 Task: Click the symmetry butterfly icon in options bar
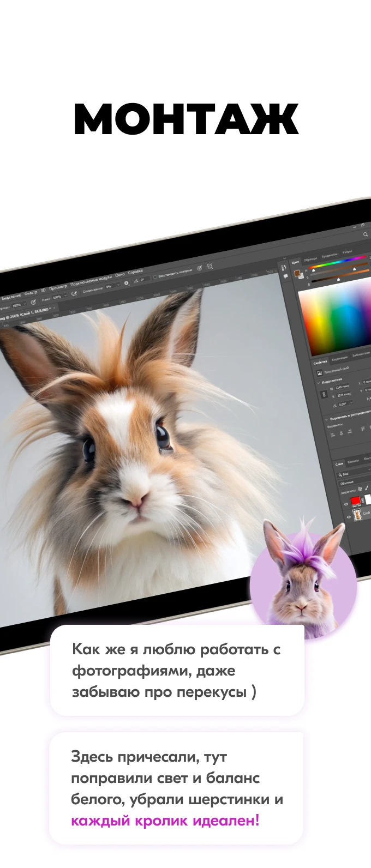(210, 267)
